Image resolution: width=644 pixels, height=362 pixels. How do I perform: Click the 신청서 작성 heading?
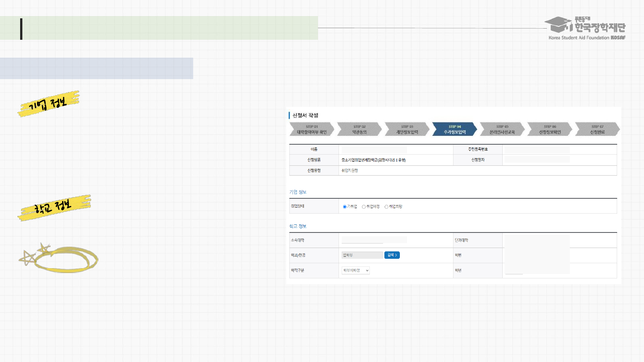point(305,115)
